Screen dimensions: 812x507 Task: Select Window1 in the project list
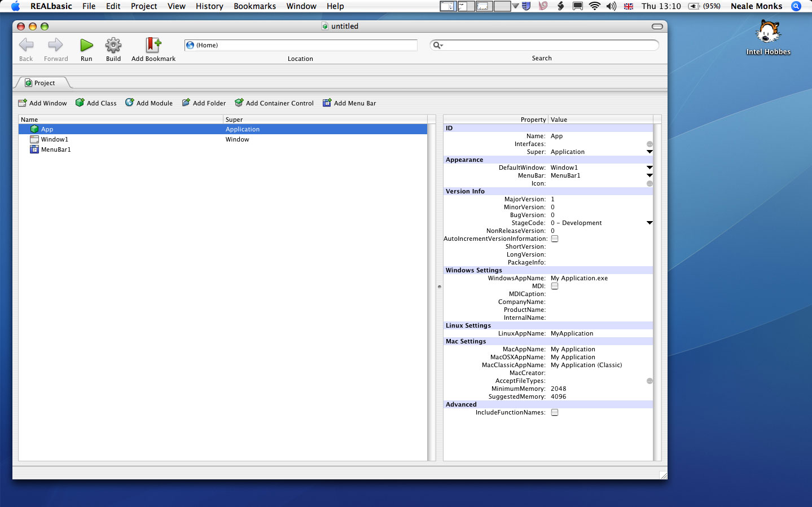(x=54, y=139)
